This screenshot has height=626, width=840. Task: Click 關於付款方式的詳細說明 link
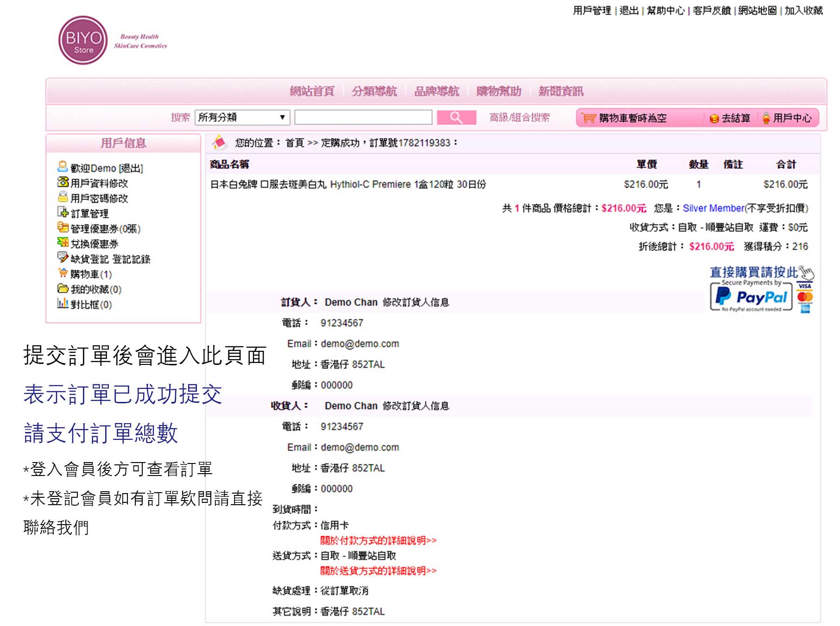[x=378, y=540]
